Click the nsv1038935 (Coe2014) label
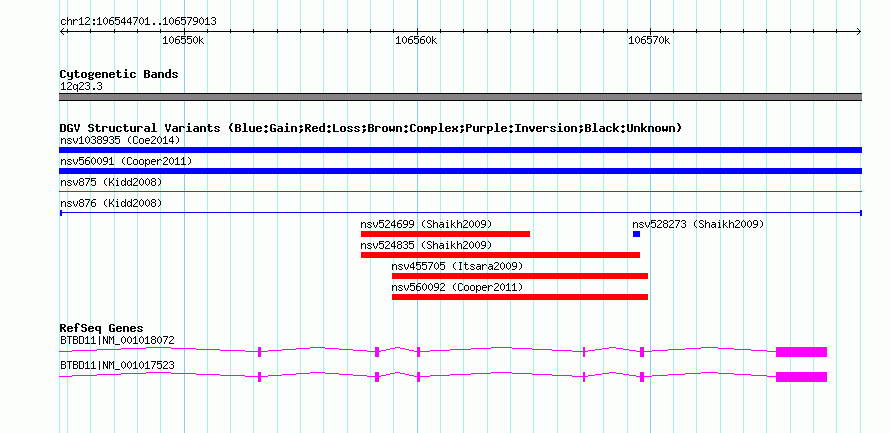The height and width of the screenshot is (433, 890). click(120, 140)
